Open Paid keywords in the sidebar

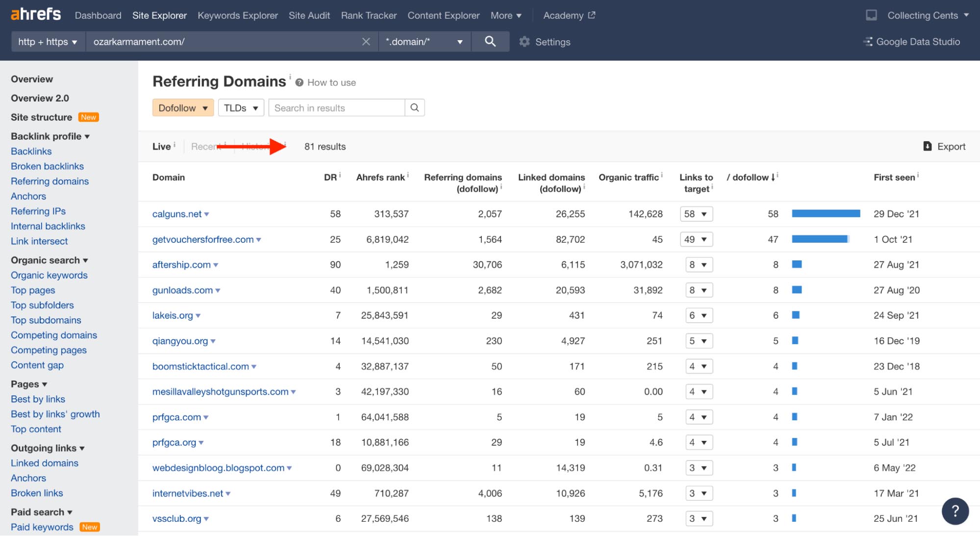coord(42,527)
